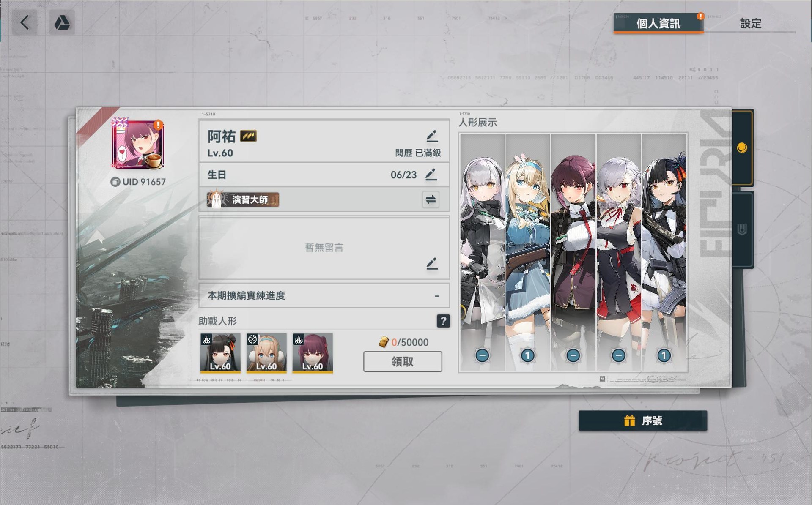The image size is (812, 505).
Task: Click the 領取 claim button
Action: pyautogui.click(x=403, y=362)
